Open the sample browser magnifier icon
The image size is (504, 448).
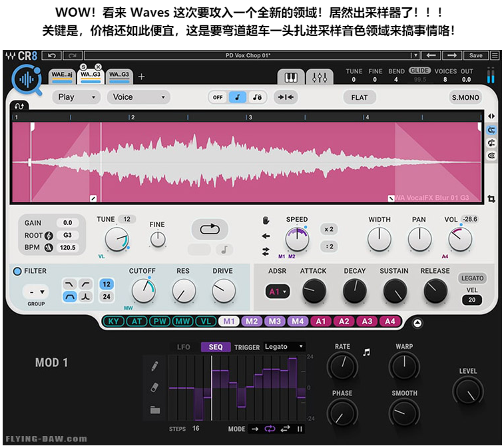(27, 80)
